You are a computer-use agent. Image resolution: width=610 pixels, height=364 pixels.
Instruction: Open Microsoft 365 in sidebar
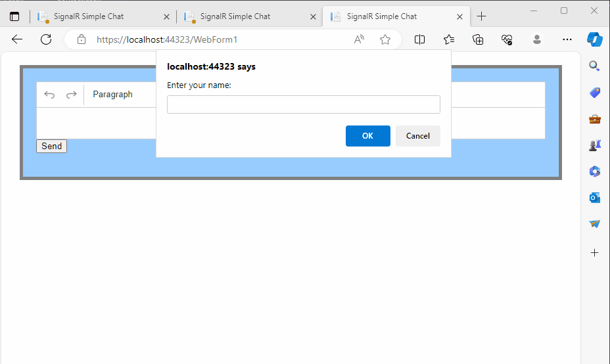point(594,171)
